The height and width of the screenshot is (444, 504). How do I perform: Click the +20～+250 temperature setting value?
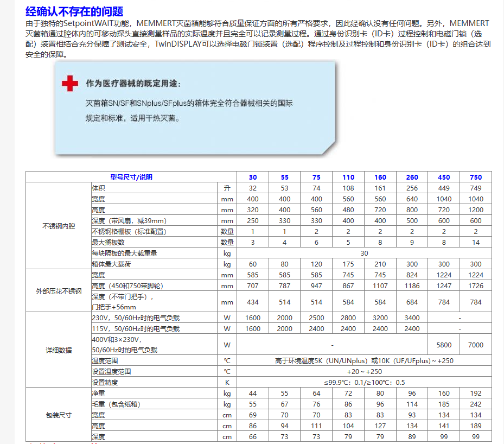[x=364, y=372]
